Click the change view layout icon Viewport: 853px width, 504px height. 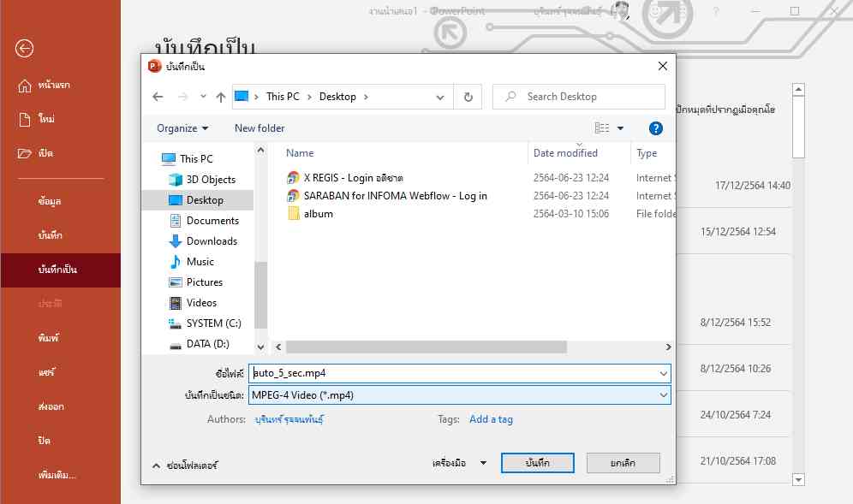pos(602,128)
